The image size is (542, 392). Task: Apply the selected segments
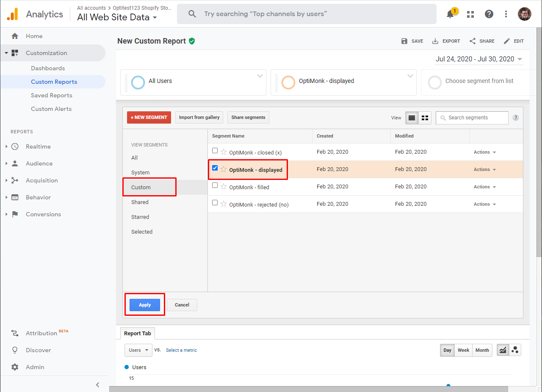(x=145, y=305)
